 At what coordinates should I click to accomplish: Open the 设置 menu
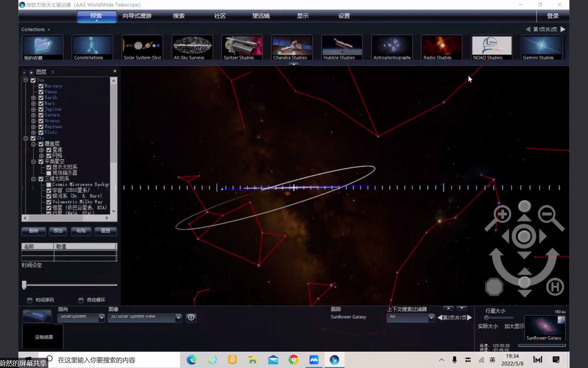pyautogui.click(x=344, y=16)
